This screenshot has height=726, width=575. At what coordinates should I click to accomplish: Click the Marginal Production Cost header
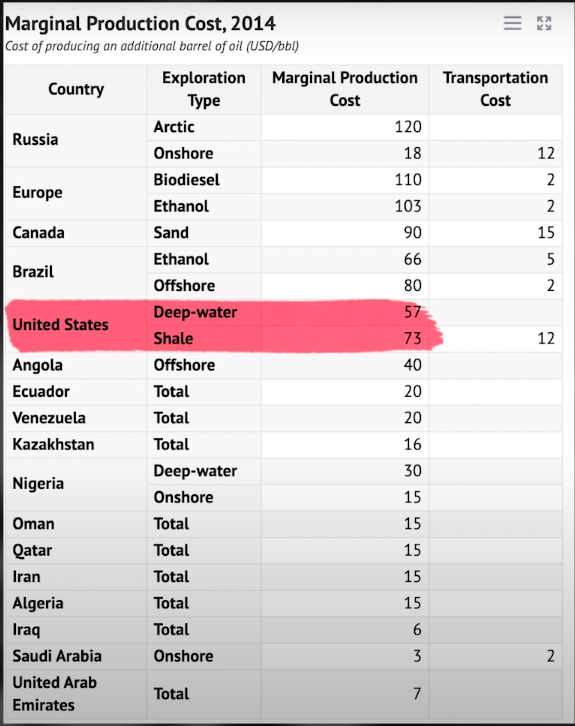345,89
